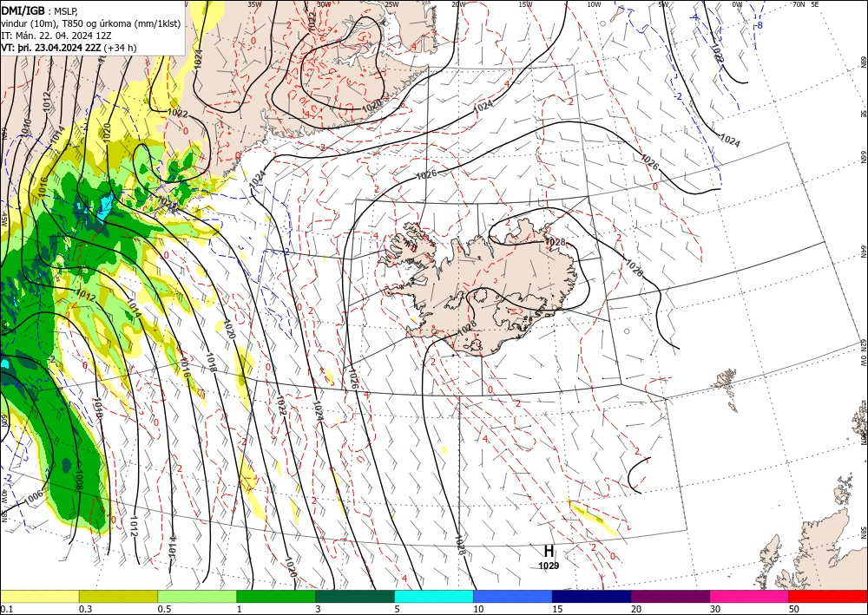Click the 20W longitude label
868x615 pixels.
point(458,4)
